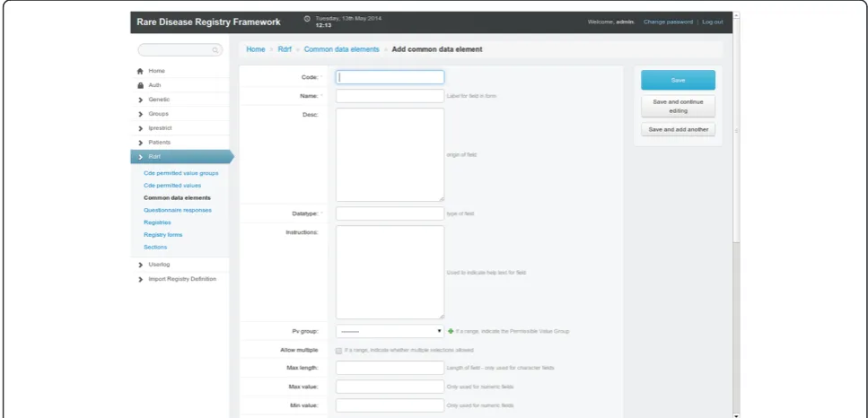
Task: Click the scrollbar down arrow
Action: (x=736, y=414)
